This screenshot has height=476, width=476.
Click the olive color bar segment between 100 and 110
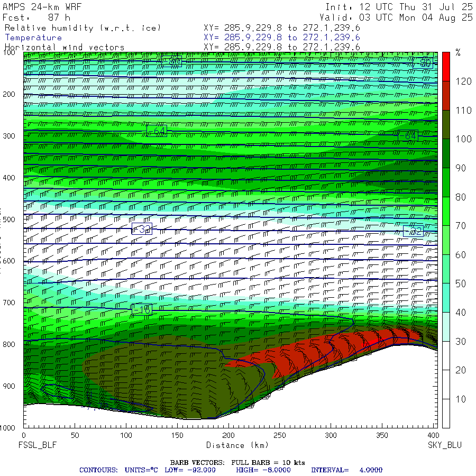tap(446, 124)
